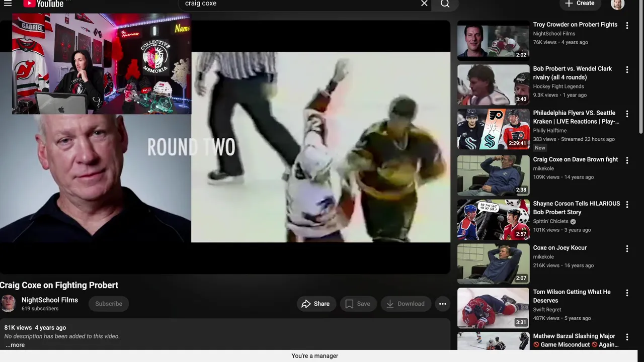Open the title 'Bob Probert vs. Wendel Clark rivalry'
The width and height of the screenshot is (644, 362).
point(573,73)
